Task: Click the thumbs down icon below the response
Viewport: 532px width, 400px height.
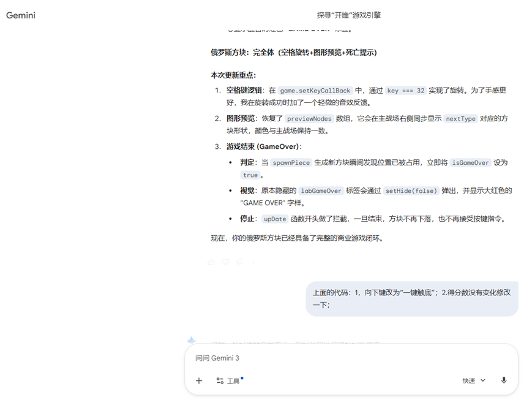Action: click(225, 262)
